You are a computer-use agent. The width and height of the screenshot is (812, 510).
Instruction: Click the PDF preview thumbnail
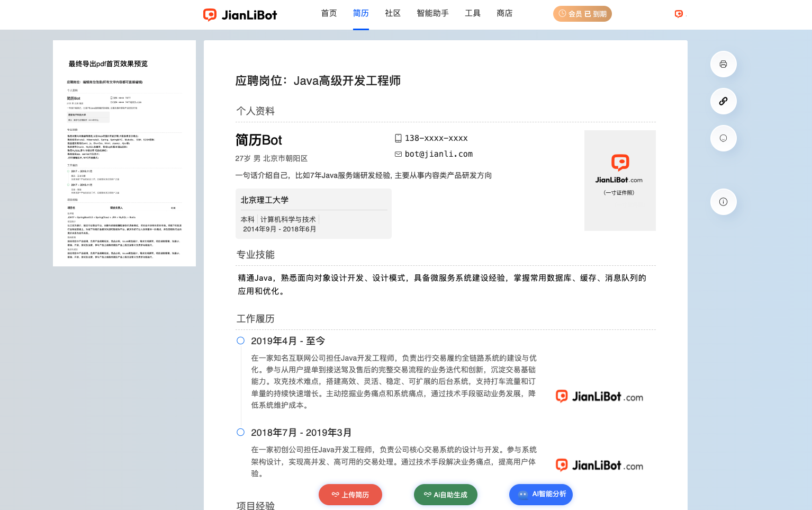pos(124,159)
